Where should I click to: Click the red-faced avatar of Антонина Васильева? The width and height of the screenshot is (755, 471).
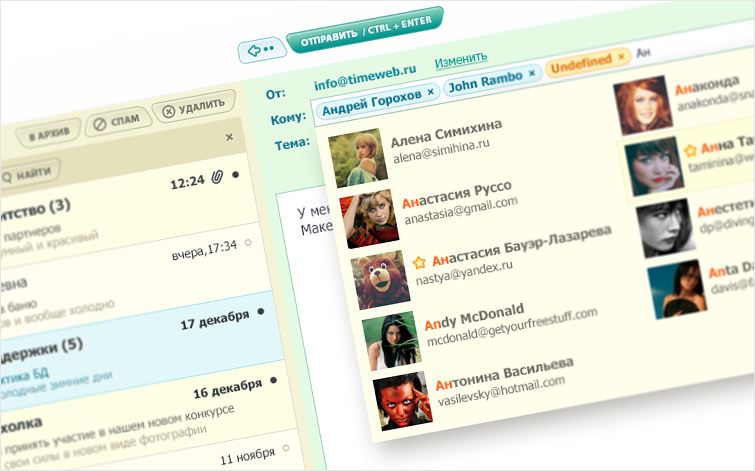pyautogui.click(x=403, y=401)
